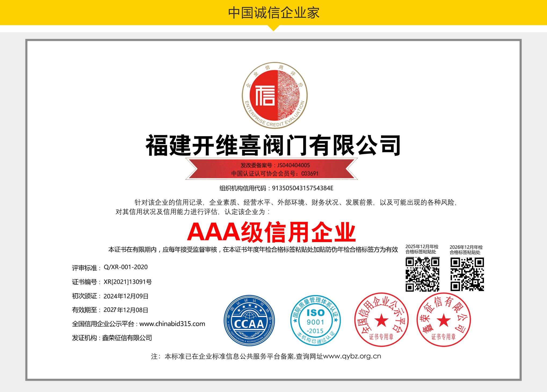The image size is (547, 392).
Task: Open the www.chinabid315.com link
Action: (x=172, y=324)
